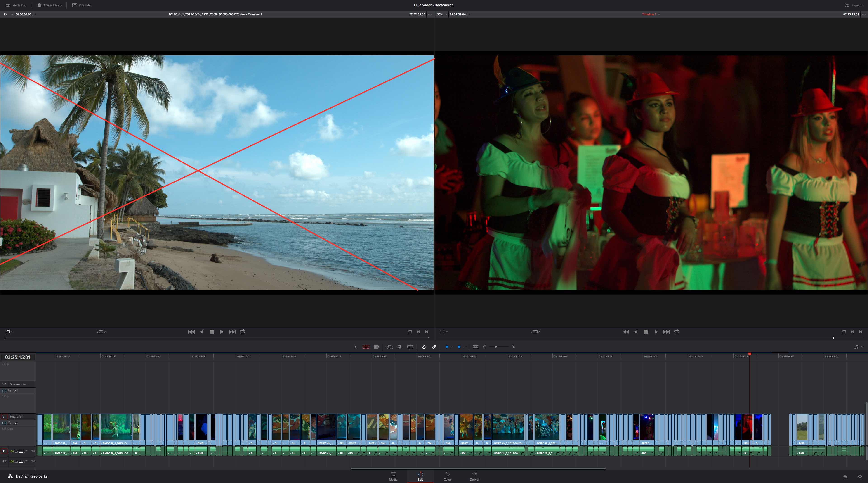Screen dimensions: 868x483
Task: Click source viewer jog control icon
Action: [x=101, y=332]
